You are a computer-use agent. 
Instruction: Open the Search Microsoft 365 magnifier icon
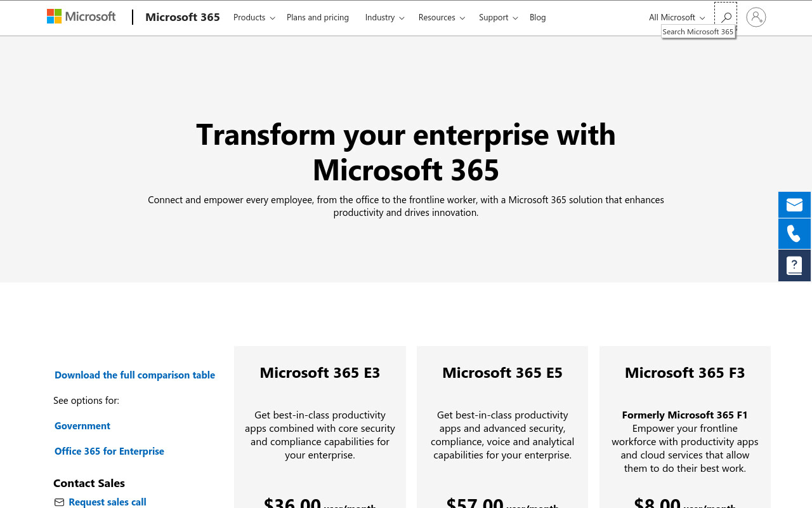(x=726, y=17)
